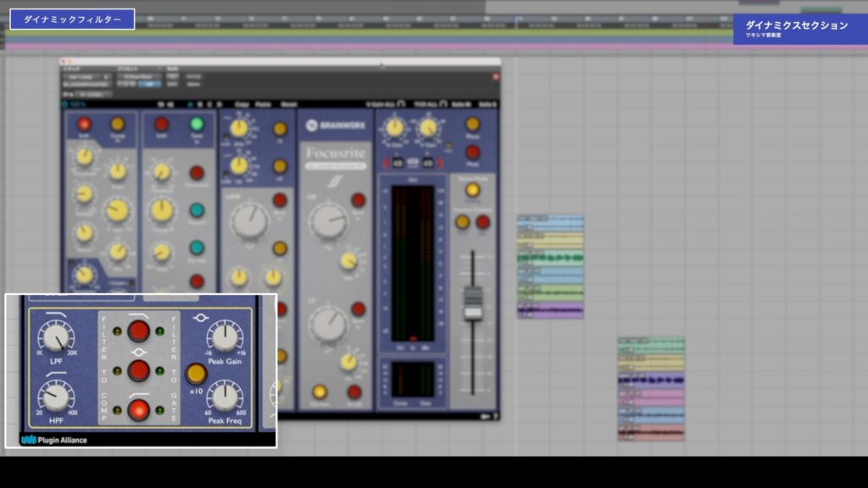Toggle the orange button above the output meter's right side
The image size is (868, 488).
tap(472, 124)
